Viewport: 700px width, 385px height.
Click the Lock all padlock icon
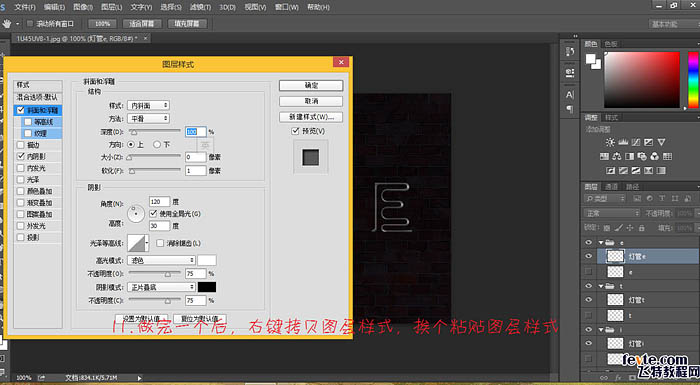[642, 228]
